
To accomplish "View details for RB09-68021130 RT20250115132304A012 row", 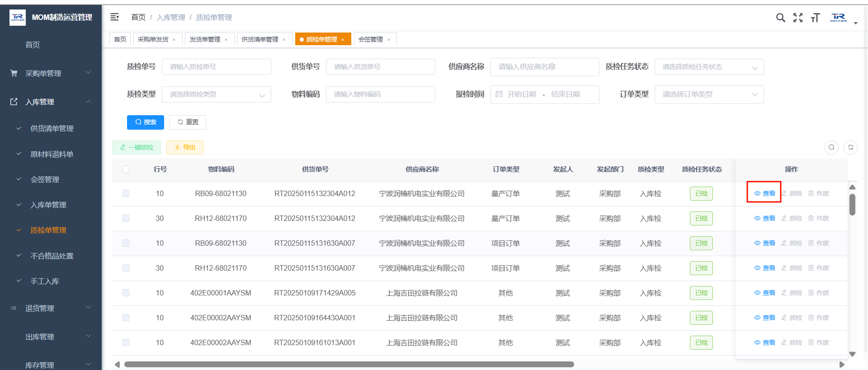I will pyautogui.click(x=764, y=193).
